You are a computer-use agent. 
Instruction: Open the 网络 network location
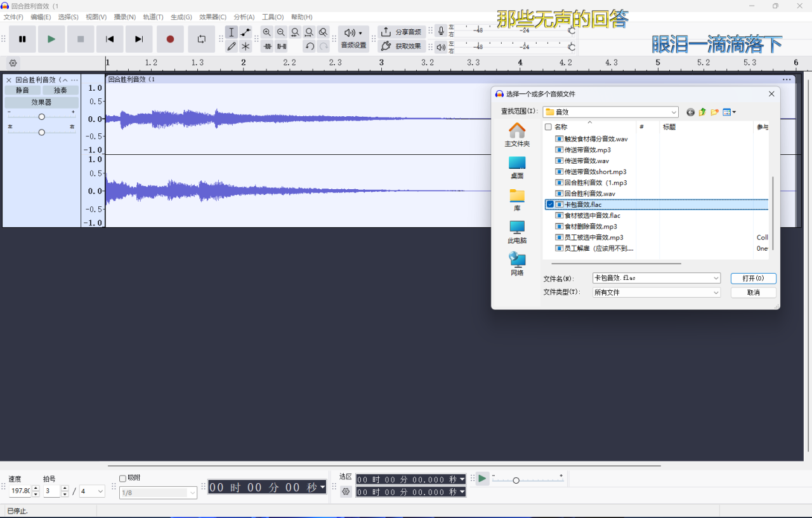pos(517,264)
